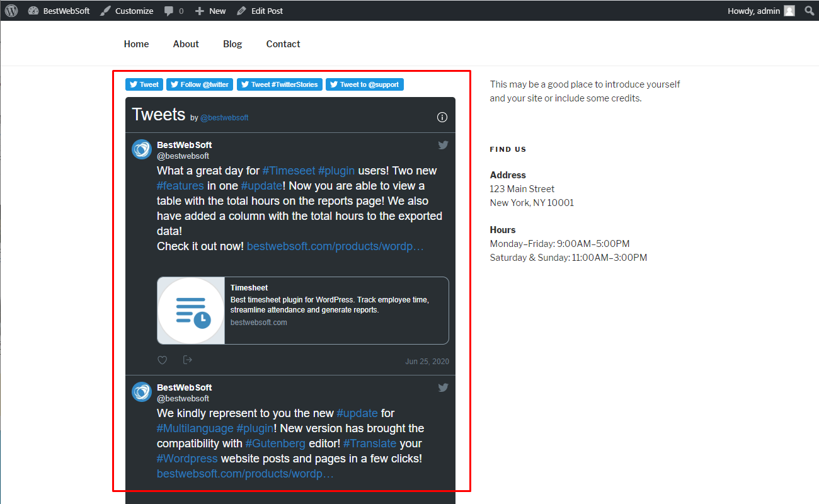Click the Tweet to @support button
The width and height of the screenshot is (819, 504).
coord(365,84)
